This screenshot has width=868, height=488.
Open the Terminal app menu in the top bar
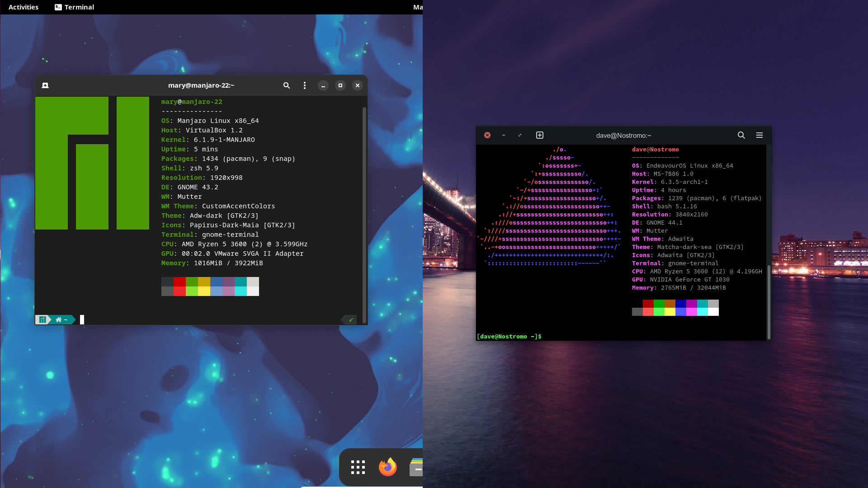[x=75, y=7]
